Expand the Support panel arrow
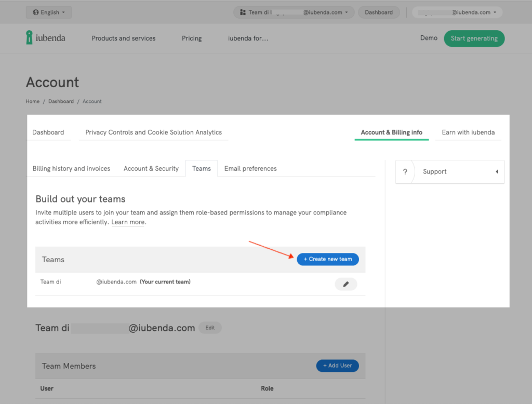Viewport: 532px width, 404px height. point(497,172)
